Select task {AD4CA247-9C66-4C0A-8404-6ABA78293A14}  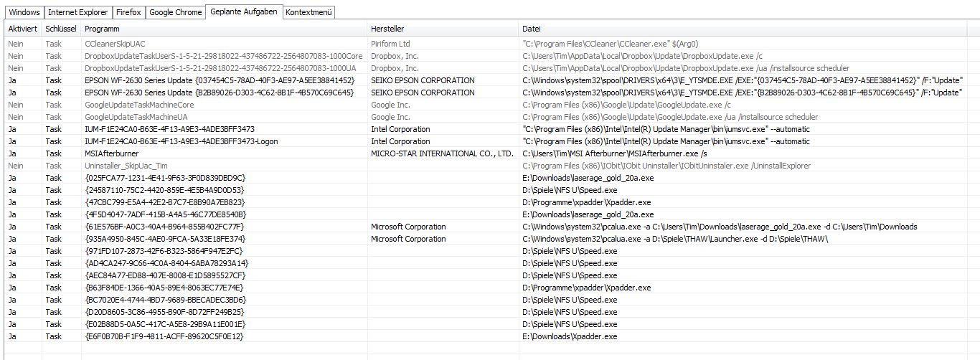click(492, 262)
